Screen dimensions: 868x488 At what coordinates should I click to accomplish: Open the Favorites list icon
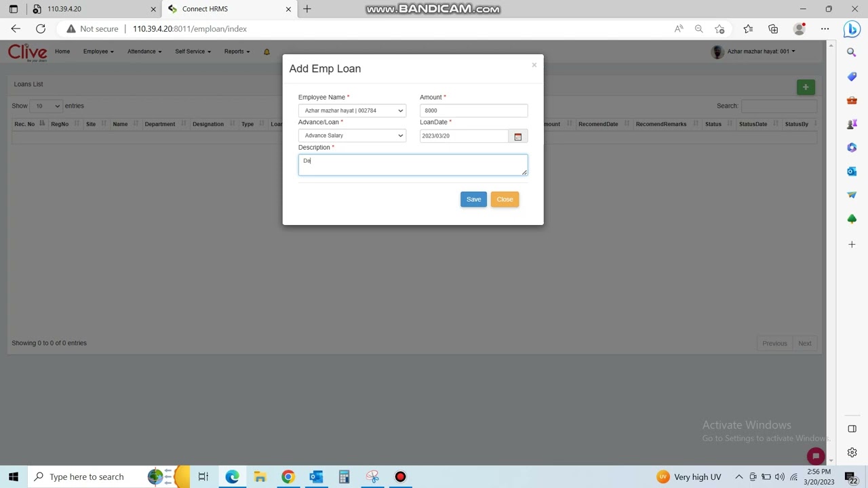click(x=748, y=28)
